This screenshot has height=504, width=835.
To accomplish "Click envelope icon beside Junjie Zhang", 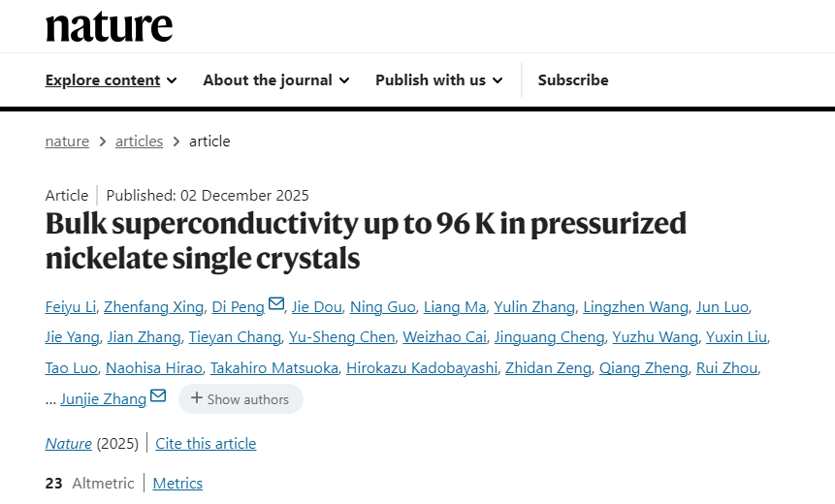I will 158,396.
